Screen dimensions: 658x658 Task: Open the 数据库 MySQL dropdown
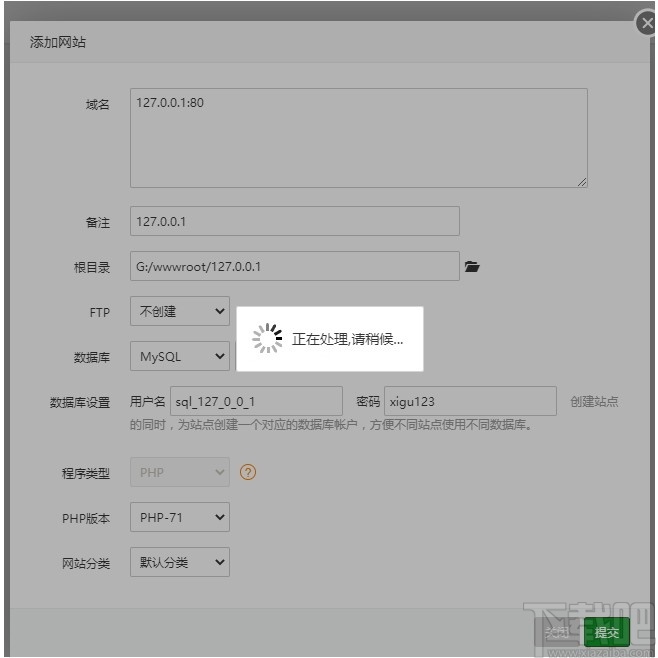pos(180,356)
